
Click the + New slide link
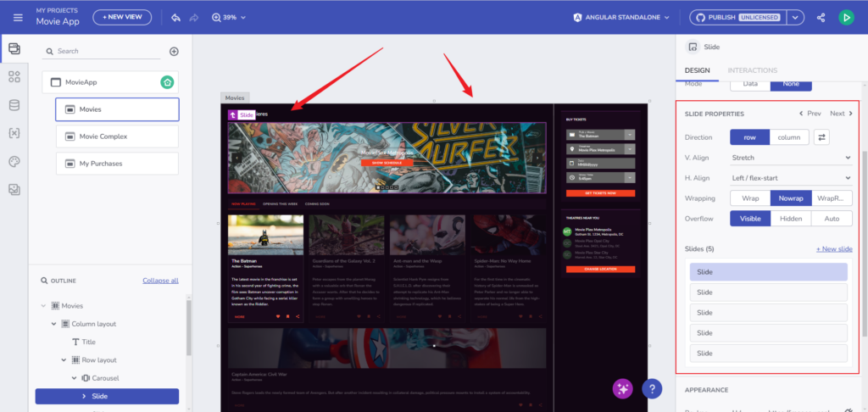pyautogui.click(x=833, y=248)
